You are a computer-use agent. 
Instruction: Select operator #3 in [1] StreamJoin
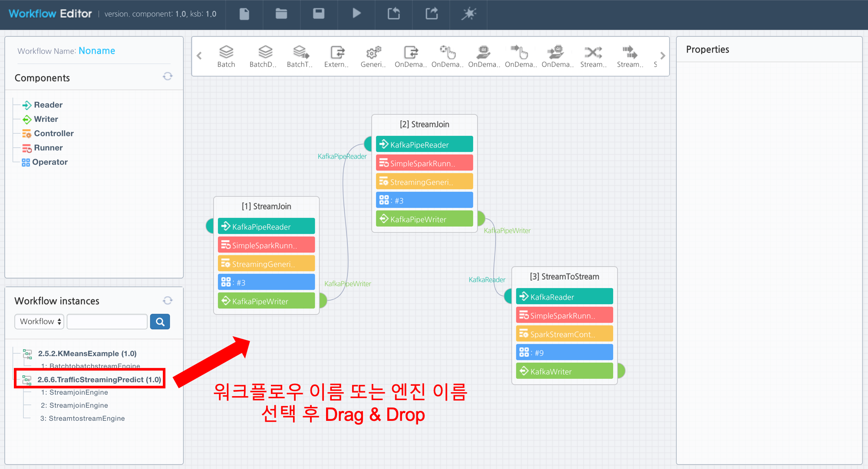pyautogui.click(x=266, y=282)
